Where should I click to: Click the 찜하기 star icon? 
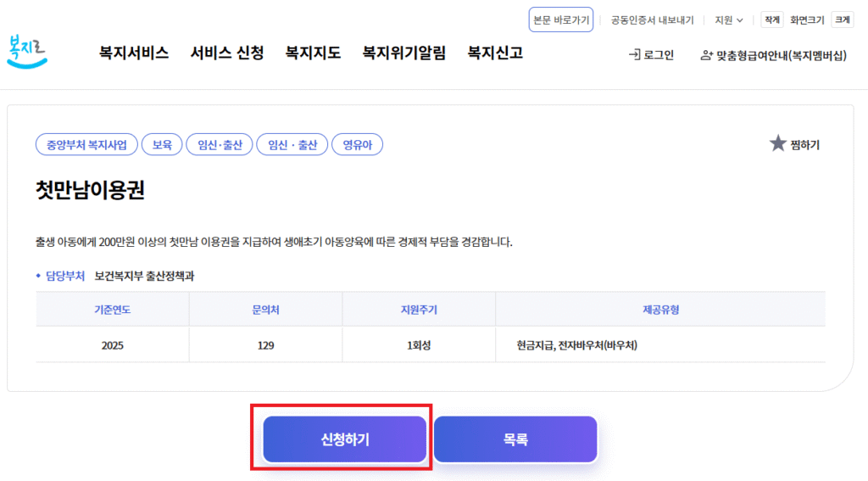tap(777, 143)
